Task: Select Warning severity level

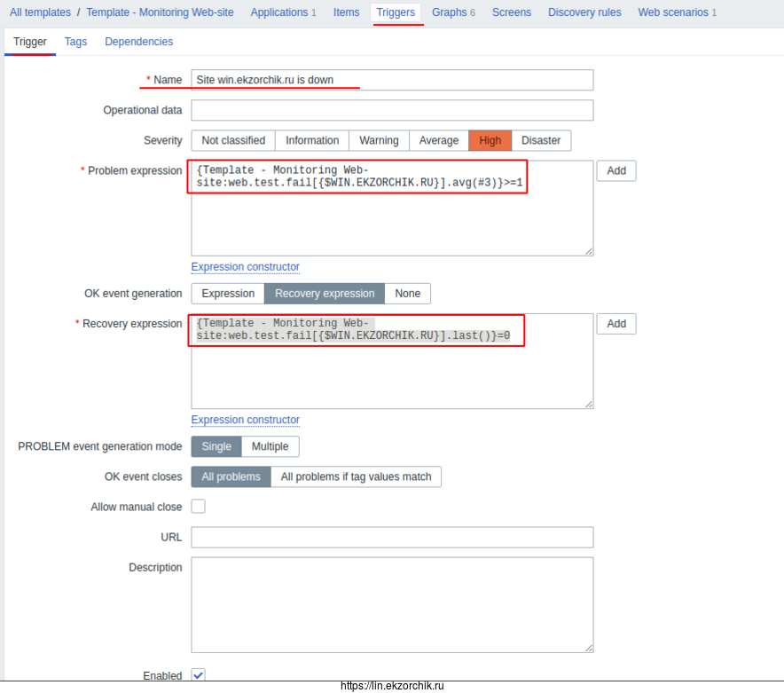Action: [x=379, y=140]
